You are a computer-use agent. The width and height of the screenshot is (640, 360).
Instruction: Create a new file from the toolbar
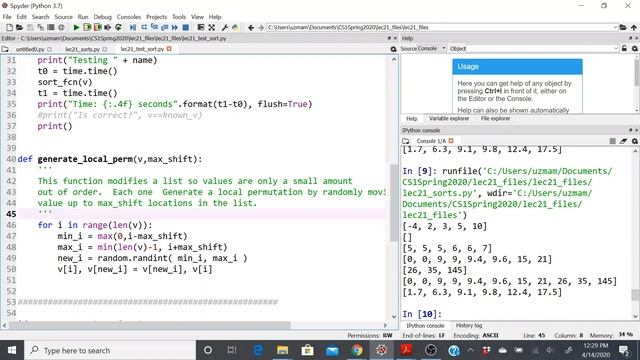click(9, 27)
